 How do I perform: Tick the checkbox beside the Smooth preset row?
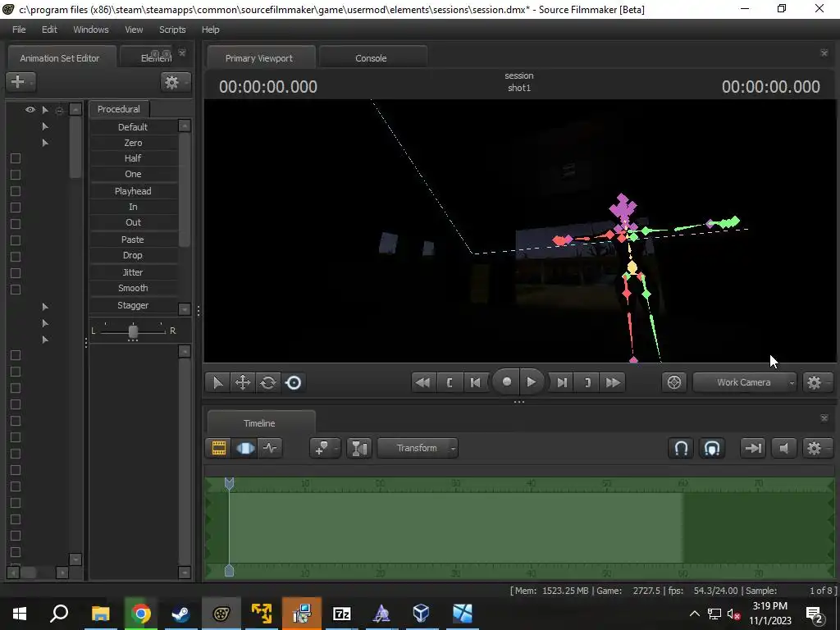pyautogui.click(x=16, y=290)
